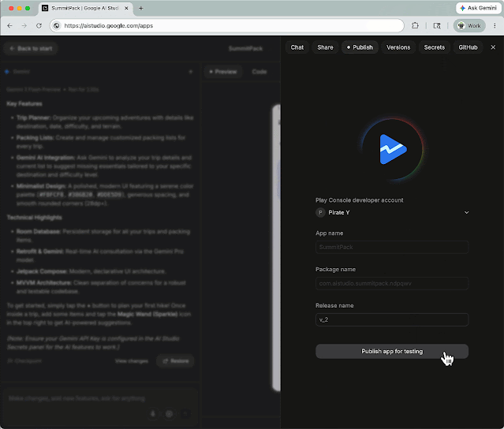This screenshot has height=429, width=504.
Task: Click the Package name field
Action: point(392,283)
